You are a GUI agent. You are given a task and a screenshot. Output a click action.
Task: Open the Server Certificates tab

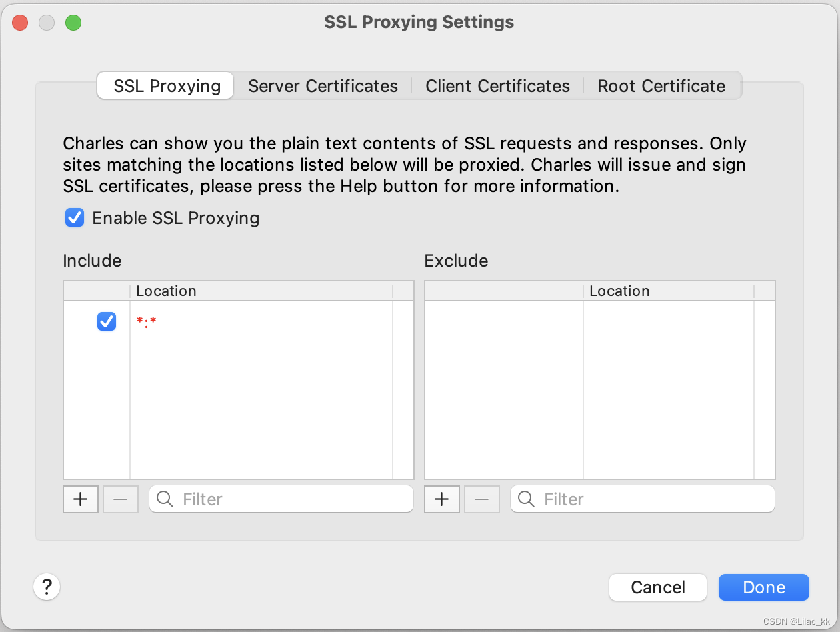point(323,86)
